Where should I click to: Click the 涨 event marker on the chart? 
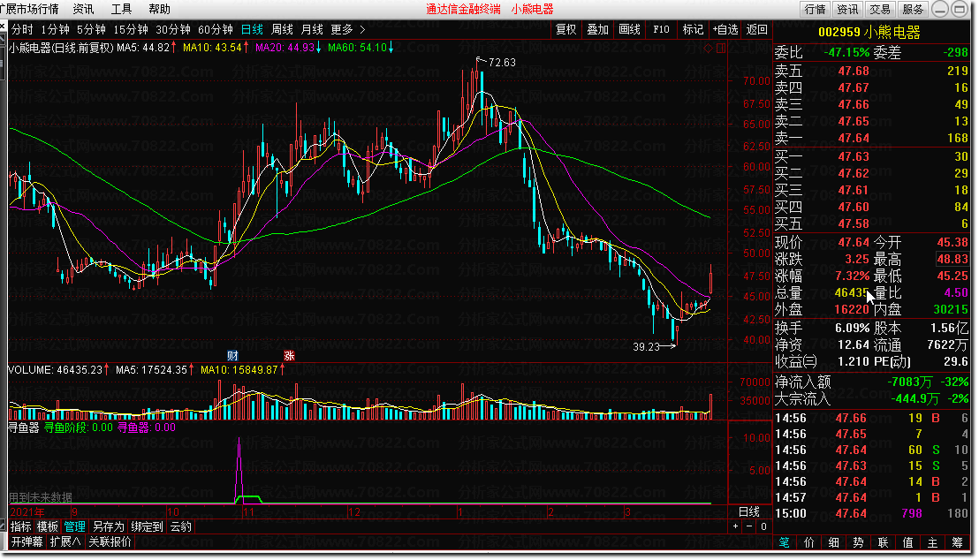[289, 355]
